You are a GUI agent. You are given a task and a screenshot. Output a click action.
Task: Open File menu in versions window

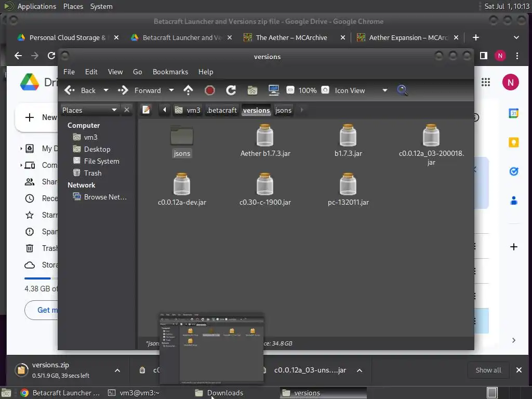click(69, 72)
